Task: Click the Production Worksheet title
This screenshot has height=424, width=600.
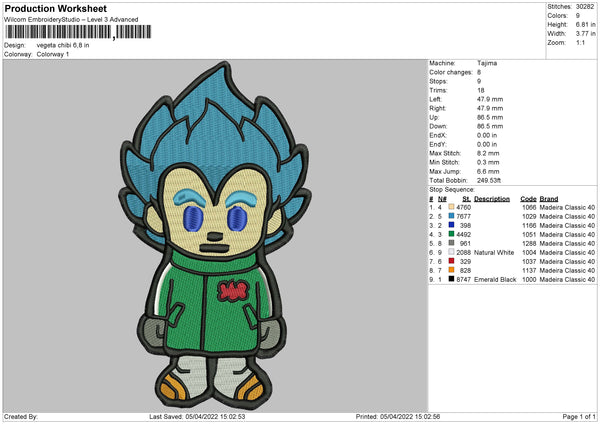Action: click(x=55, y=8)
